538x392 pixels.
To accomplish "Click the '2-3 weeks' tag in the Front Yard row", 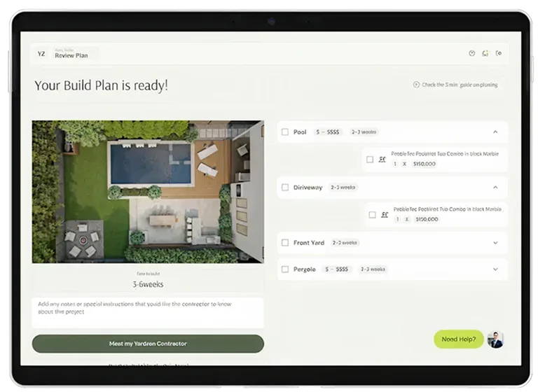I will 345,242.
